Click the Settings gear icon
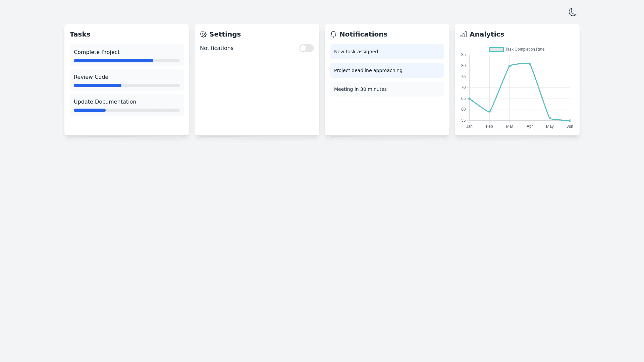The image size is (644, 362). pyautogui.click(x=203, y=34)
